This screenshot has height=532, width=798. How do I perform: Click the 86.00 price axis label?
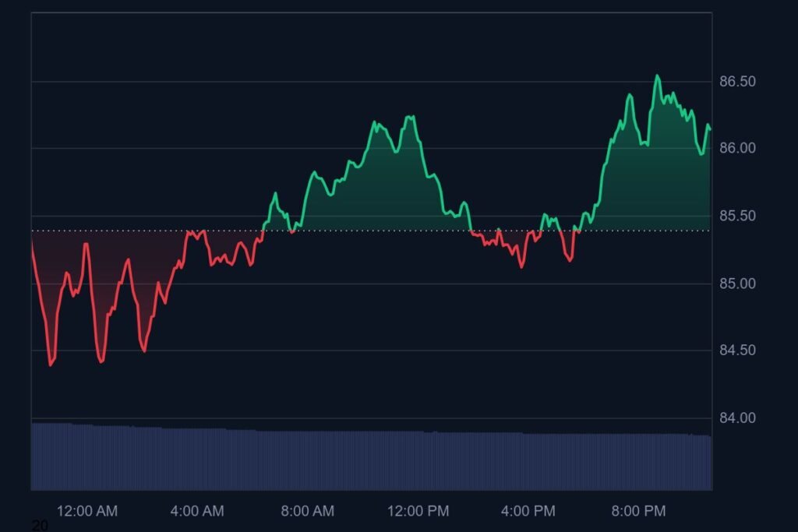coord(737,148)
